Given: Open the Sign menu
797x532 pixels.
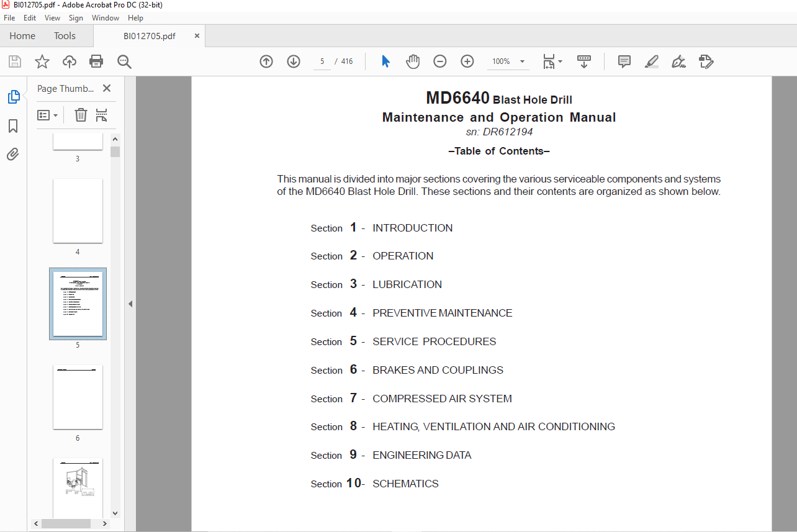Looking at the screenshot, I should (76, 18).
